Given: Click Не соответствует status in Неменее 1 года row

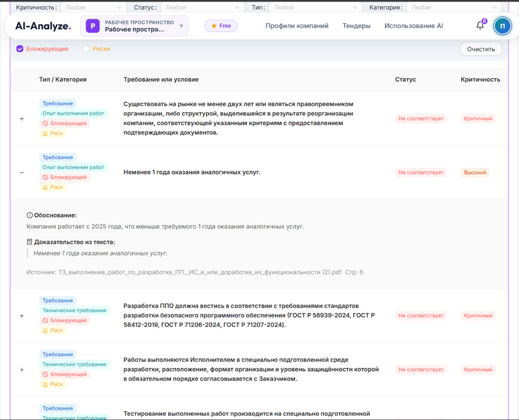Looking at the screenshot, I should 421,172.
